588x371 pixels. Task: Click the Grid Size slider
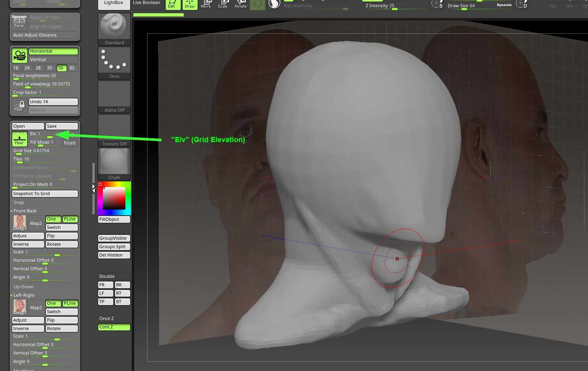coord(45,151)
